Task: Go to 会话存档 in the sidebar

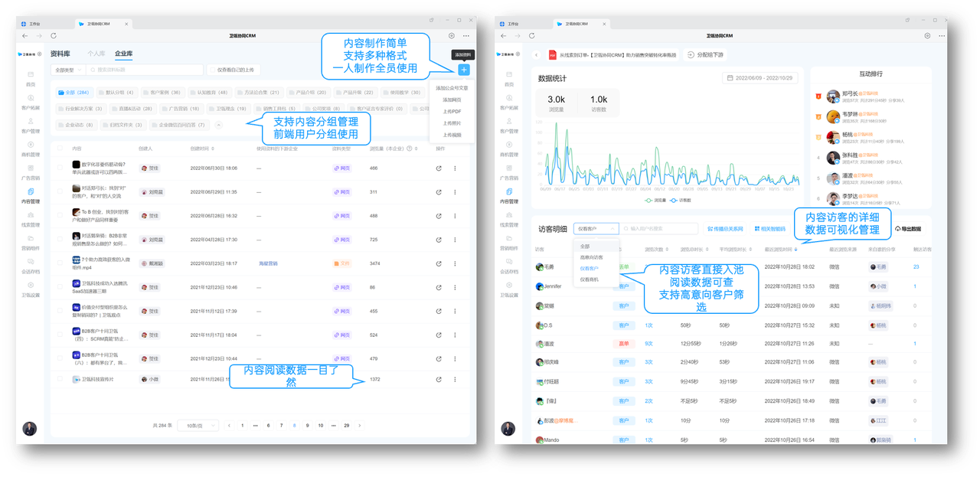Action: (31, 270)
